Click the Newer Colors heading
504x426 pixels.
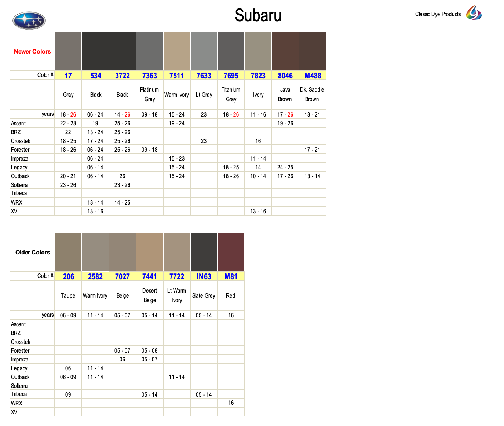tap(32, 52)
